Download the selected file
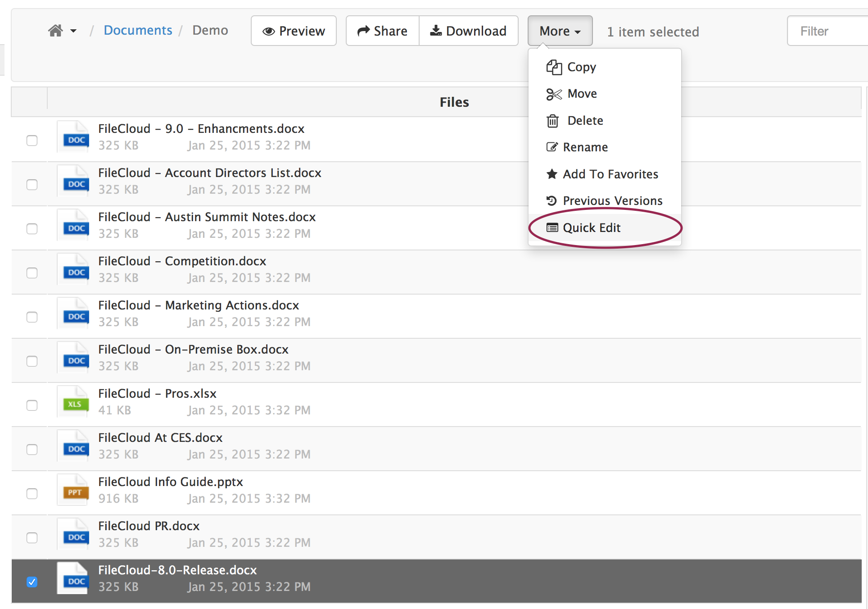868x609 pixels. pyautogui.click(x=469, y=31)
